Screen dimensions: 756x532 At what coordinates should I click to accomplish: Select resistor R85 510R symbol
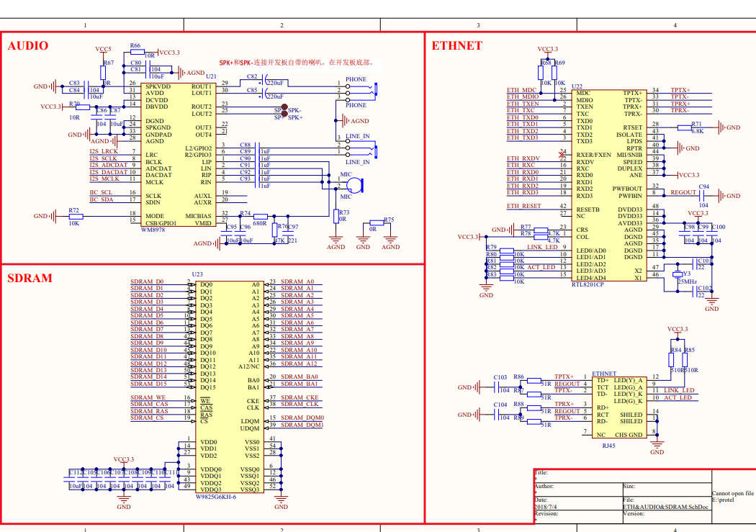[685, 360]
